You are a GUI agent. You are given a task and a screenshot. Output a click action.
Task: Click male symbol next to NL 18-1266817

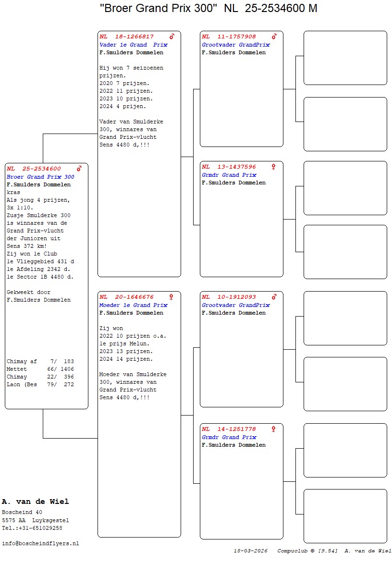(171, 37)
